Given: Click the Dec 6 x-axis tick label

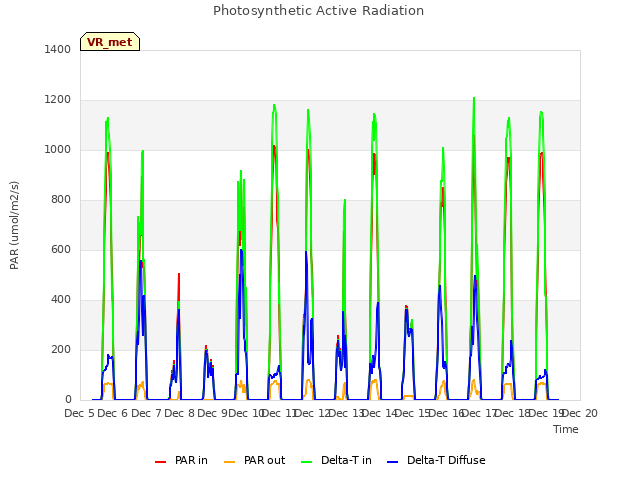Looking at the screenshot, I should [113, 413].
